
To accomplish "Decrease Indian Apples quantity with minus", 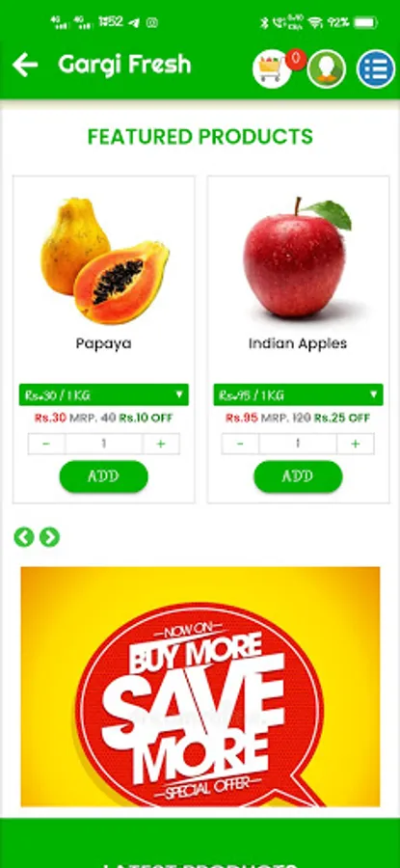I will coord(240,444).
